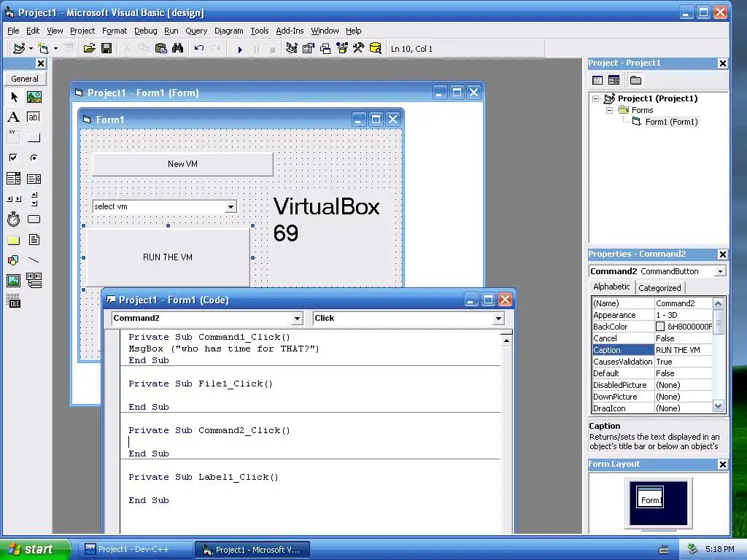The height and width of the screenshot is (560, 747).
Task: Click the Undo toolbar arrow
Action: pos(199,48)
